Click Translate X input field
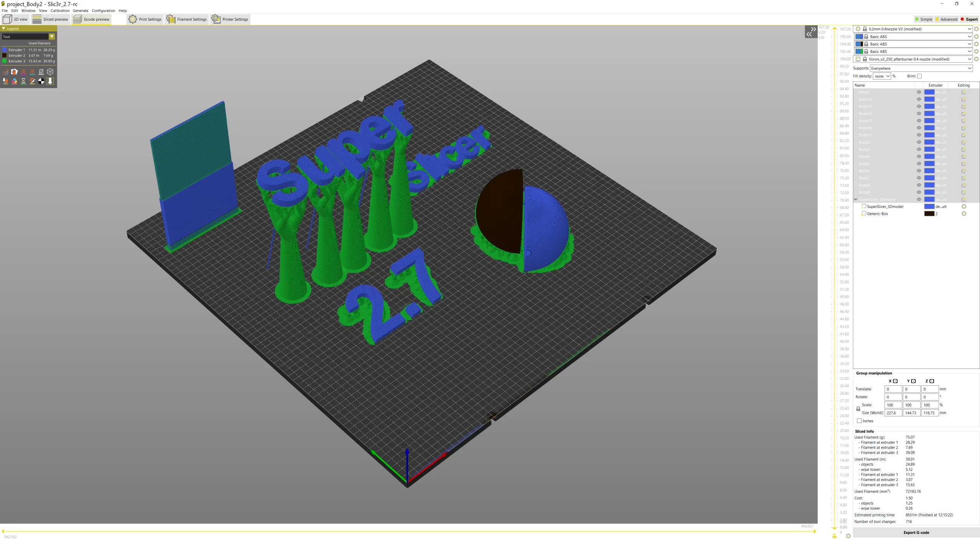The width and height of the screenshot is (980, 539). pos(893,389)
